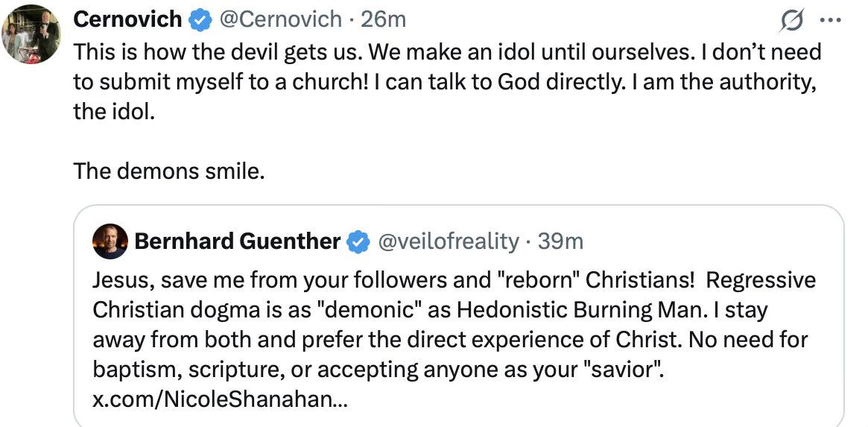Viewport: 868px width, 427px height.
Task: Click "The demons smile." line
Action: pos(169,172)
